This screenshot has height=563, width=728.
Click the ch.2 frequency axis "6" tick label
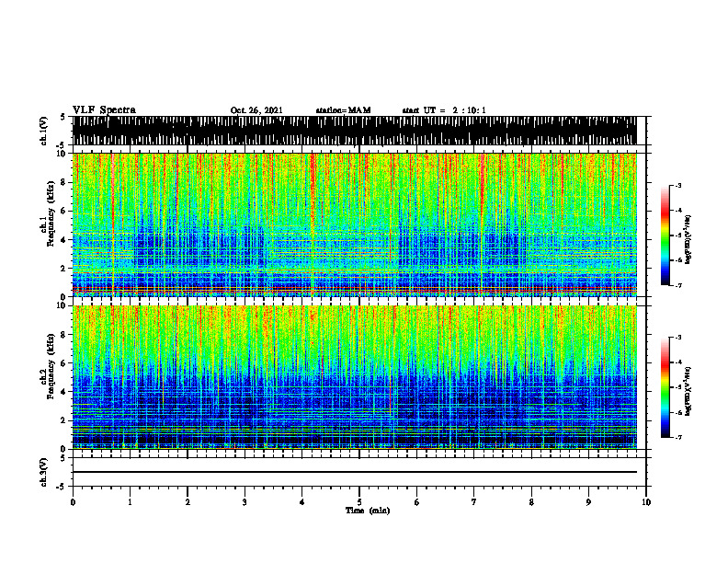point(63,363)
